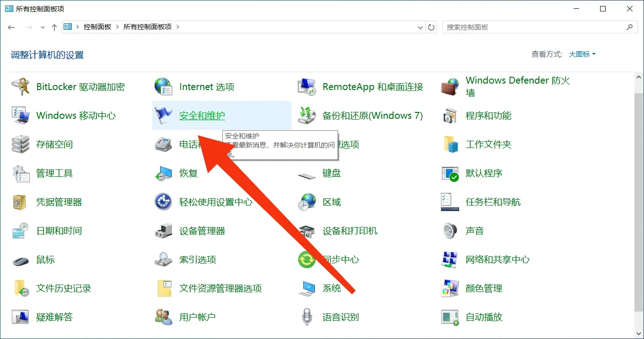Viewport: 644px width, 339px height.
Task: Open the 颜色管理 color monitor icon
Action: (450, 288)
